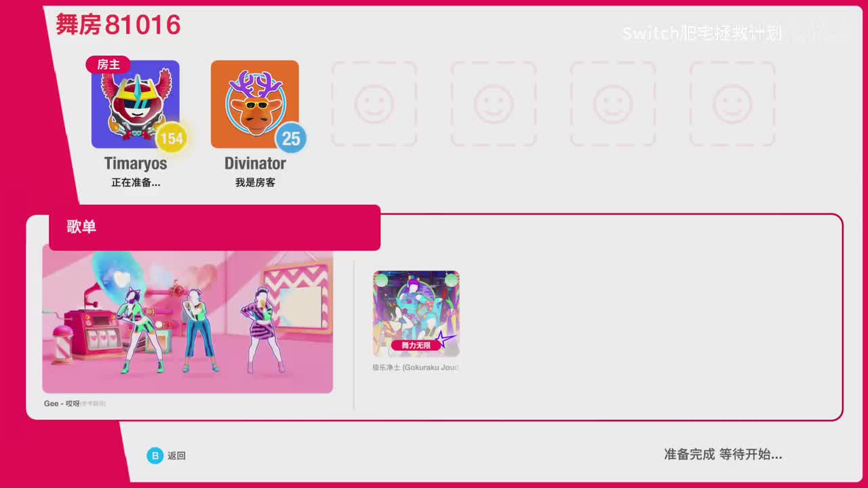Image resolution: width=868 pixels, height=488 pixels.
Task: Go back with the 返回 label
Action: (x=176, y=456)
